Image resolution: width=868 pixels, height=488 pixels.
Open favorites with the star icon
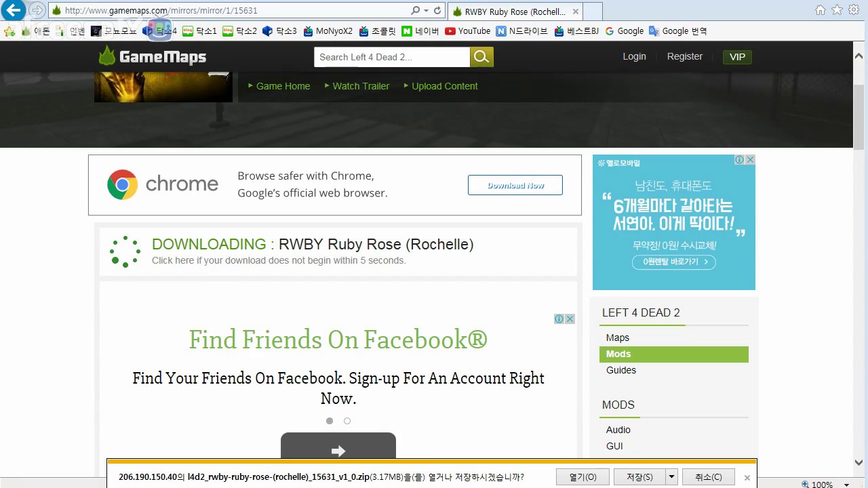pyautogui.click(x=837, y=9)
